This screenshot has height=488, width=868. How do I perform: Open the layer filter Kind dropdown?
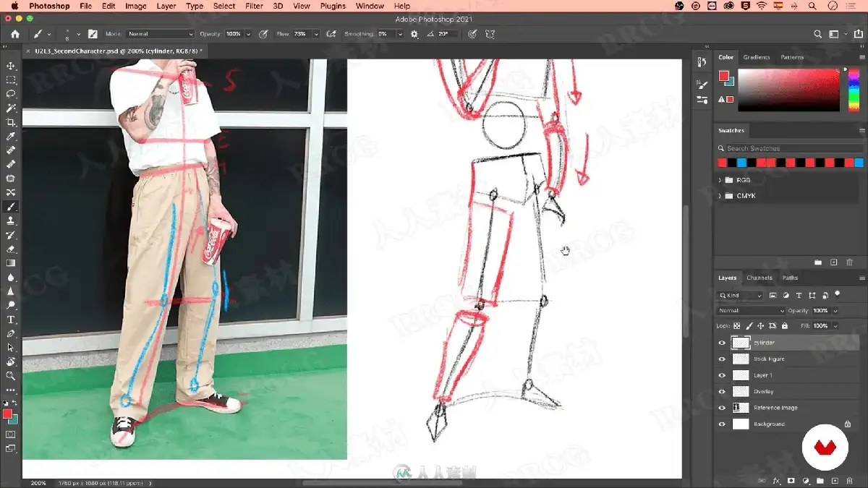740,296
